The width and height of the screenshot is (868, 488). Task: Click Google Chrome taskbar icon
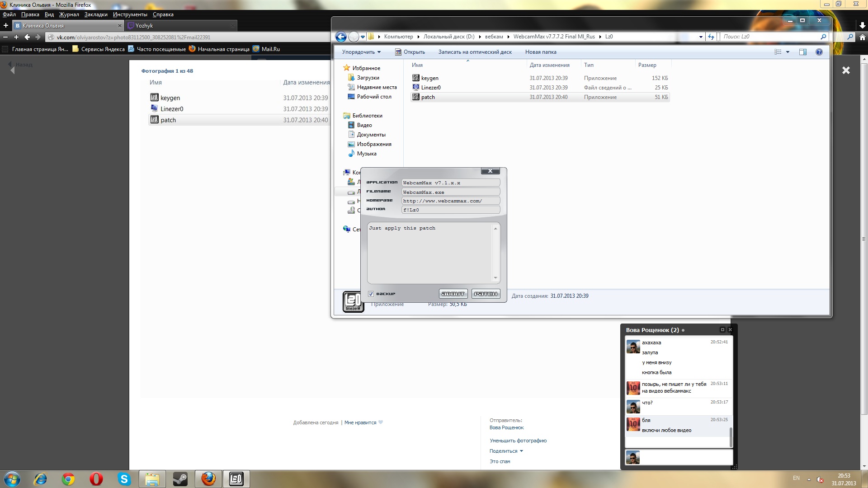(68, 479)
